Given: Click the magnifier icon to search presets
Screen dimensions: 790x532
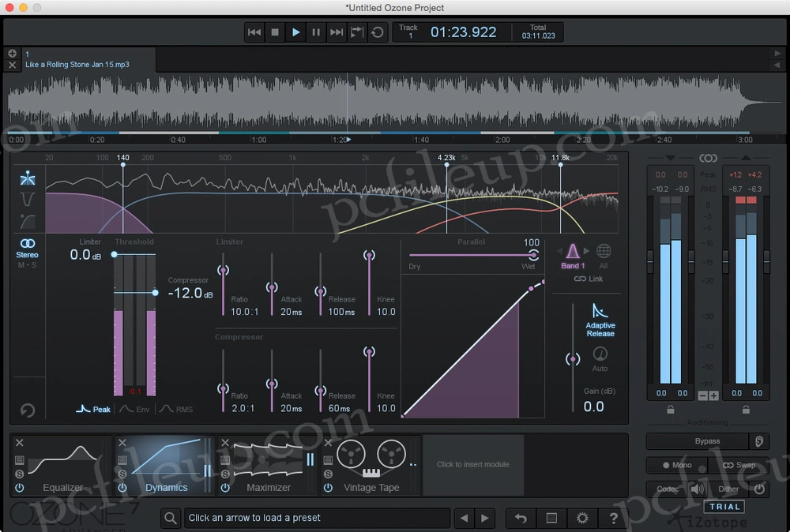Looking at the screenshot, I should [171, 518].
